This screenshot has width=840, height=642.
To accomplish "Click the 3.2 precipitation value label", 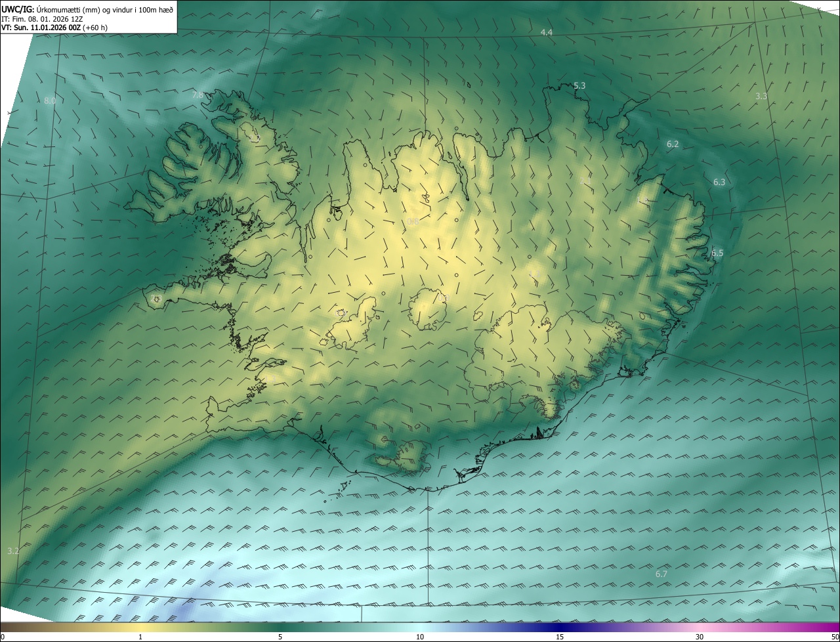I will [x=13, y=551].
